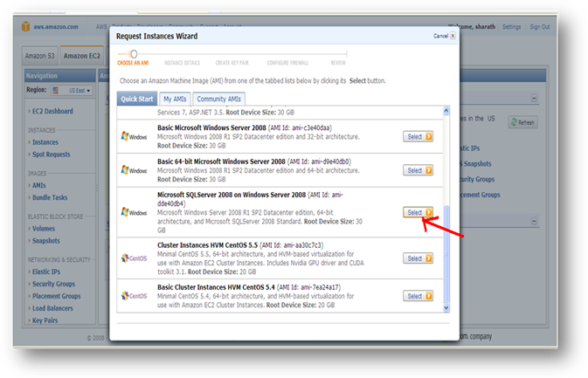Open Placement Groups in left navigation
Viewport: 588px width, 378px height.
pos(56,296)
